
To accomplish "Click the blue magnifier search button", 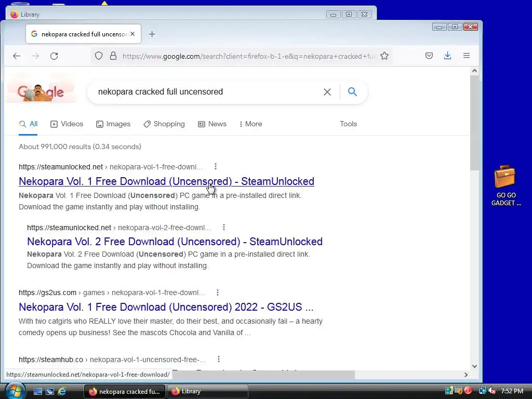I will pos(352,91).
